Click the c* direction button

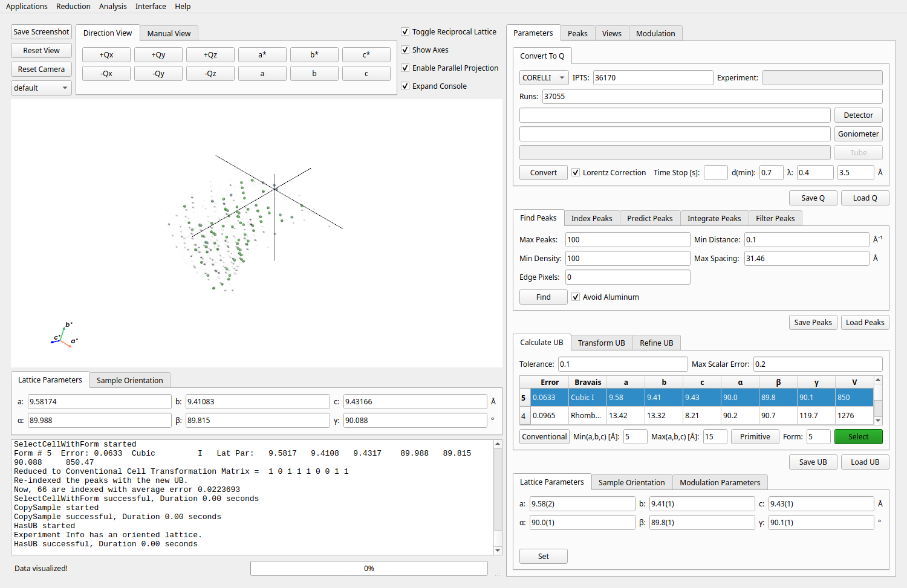tap(366, 55)
